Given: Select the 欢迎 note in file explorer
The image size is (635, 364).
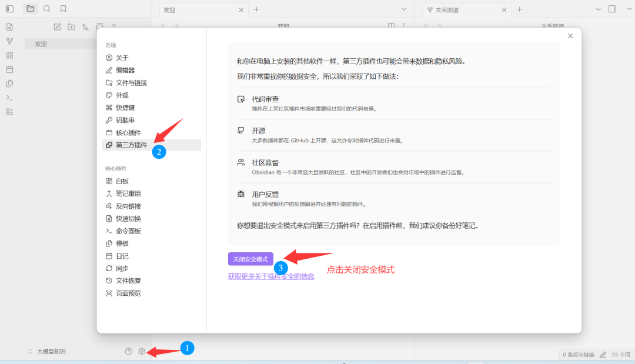Looking at the screenshot, I should click(60, 44).
